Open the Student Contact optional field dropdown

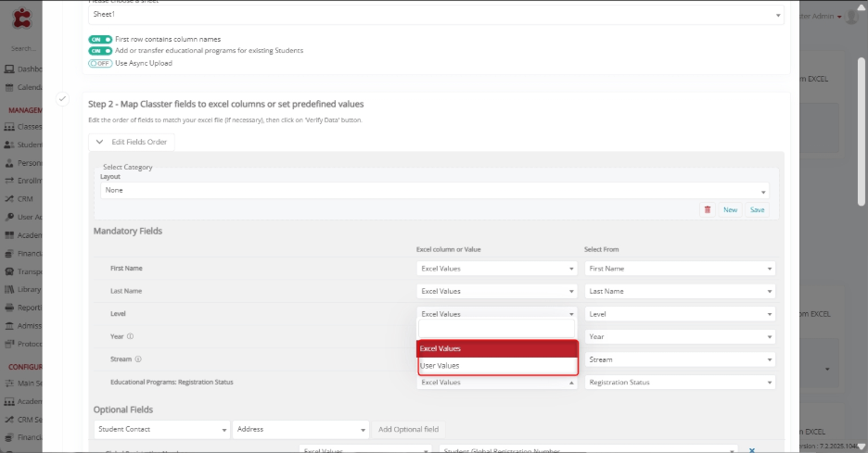point(162,430)
